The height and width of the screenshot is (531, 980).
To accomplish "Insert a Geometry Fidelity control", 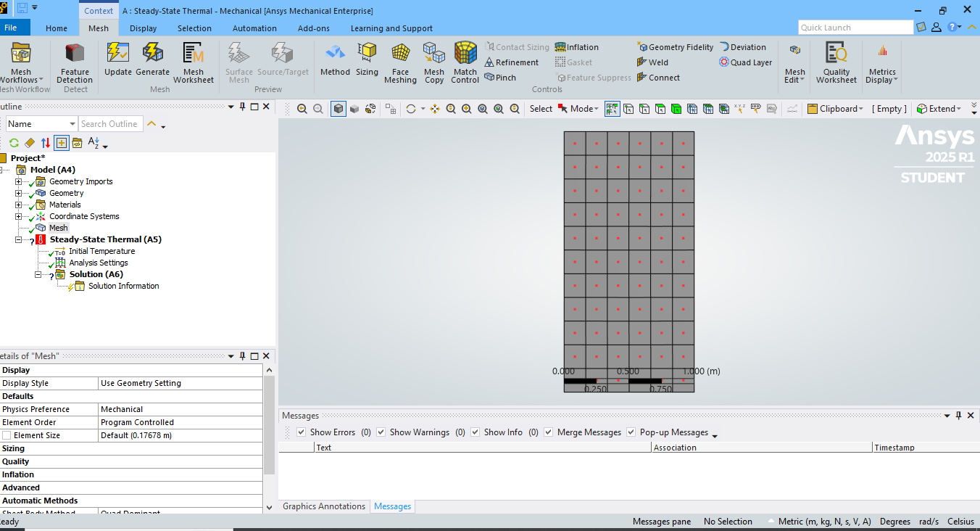I will (676, 47).
